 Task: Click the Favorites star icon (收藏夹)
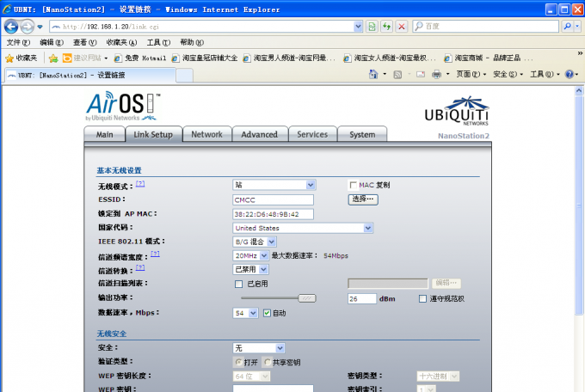click(x=22, y=58)
